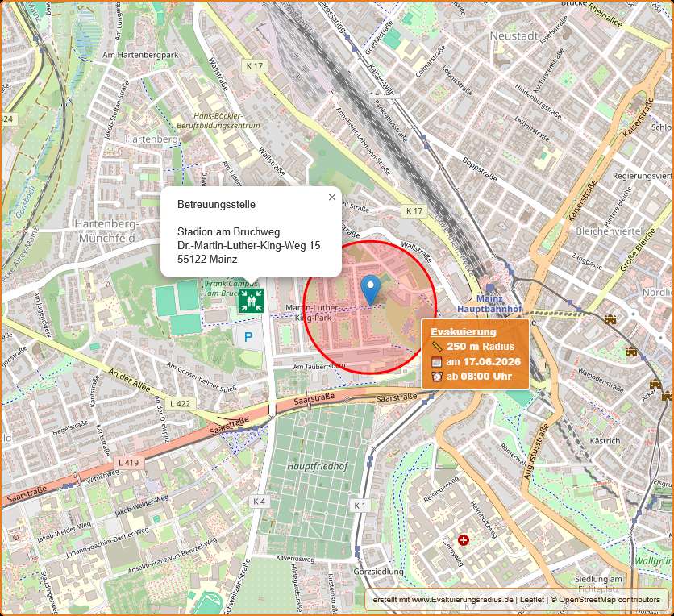Click the Zanggasse street label
The width and height of the screenshot is (674, 616).
[x=587, y=261]
